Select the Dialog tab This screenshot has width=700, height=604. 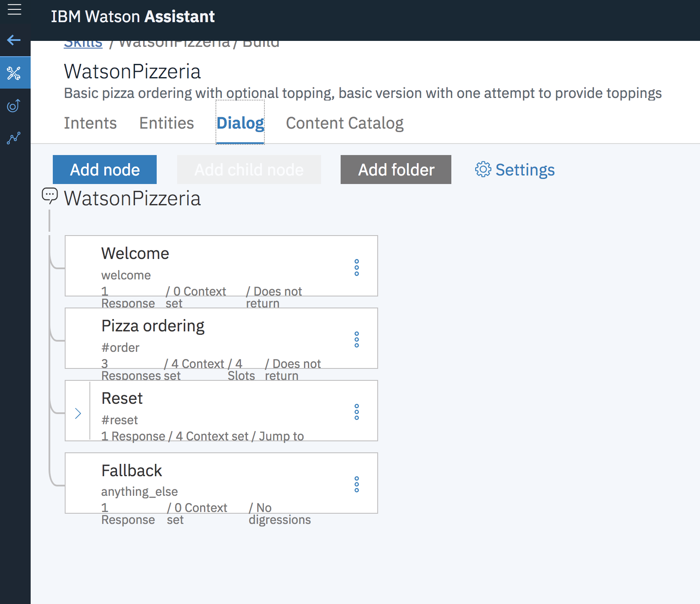(240, 123)
